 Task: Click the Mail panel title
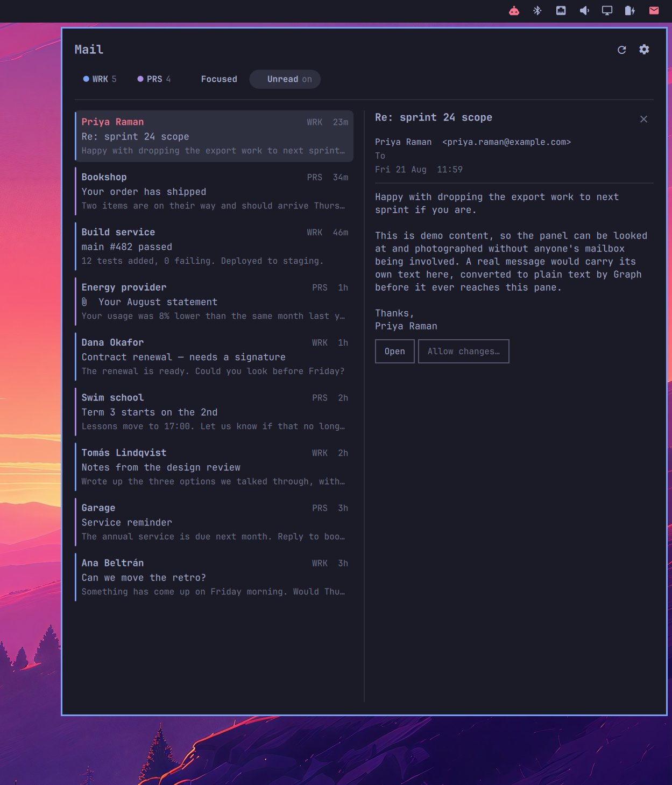[x=89, y=50]
